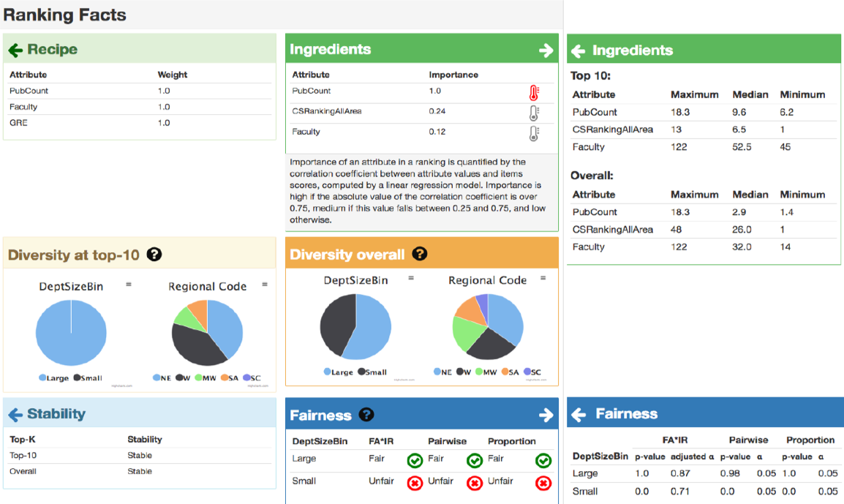The width and height of the screenshot is (844, 504).
Task: Click the back arrow beside Recipe
Action: click(15, 50)
